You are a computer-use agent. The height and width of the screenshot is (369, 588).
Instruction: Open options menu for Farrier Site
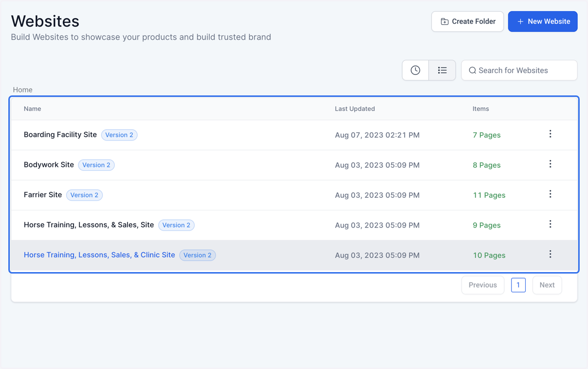tap(550, 194)
